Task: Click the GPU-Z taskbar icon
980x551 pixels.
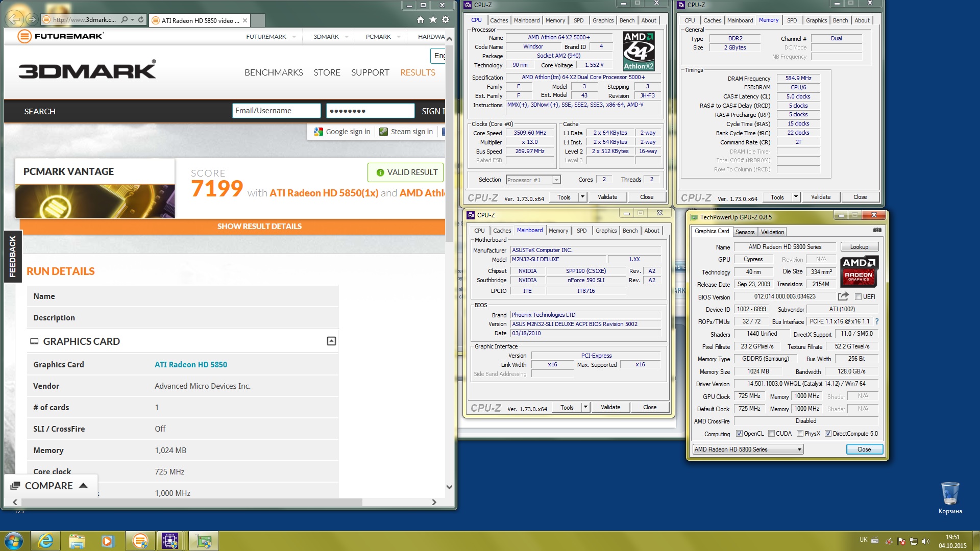Action: (204, 541)
